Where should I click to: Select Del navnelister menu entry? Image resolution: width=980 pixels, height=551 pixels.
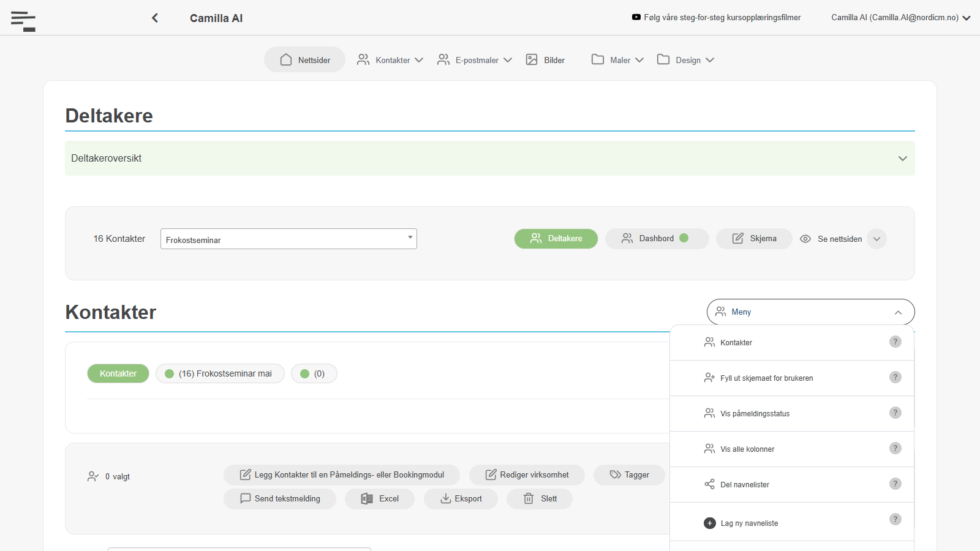click(793, 485)
